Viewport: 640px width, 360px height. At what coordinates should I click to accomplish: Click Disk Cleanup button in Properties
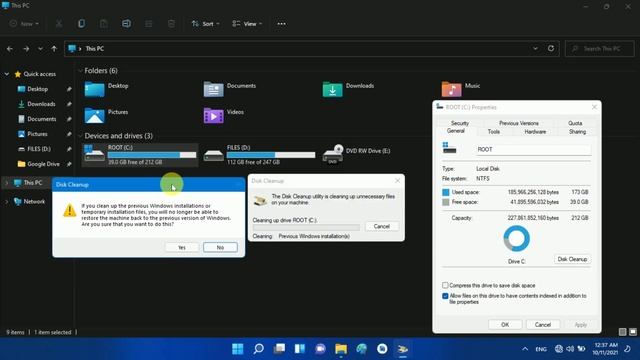(x=572, y=259)
